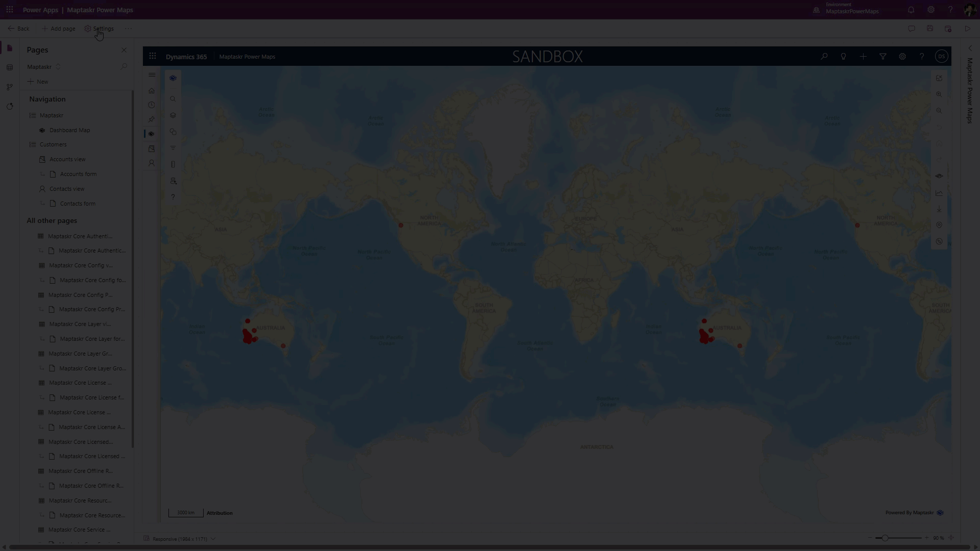Click the map location pin tool

(x=939, y=225)
